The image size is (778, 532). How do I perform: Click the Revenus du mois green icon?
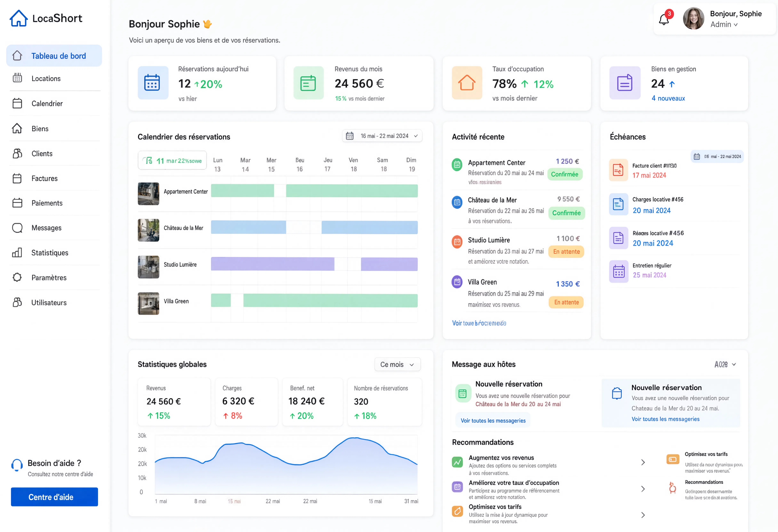point(308,83)
